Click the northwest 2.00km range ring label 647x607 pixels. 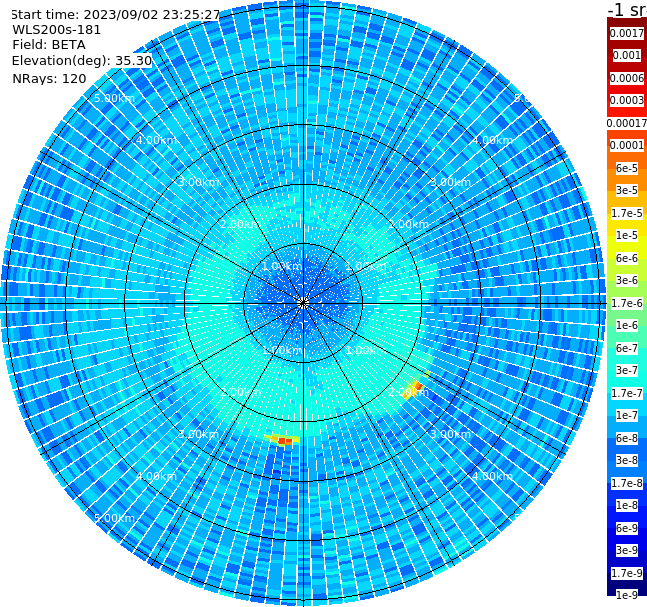coord(241,224)
